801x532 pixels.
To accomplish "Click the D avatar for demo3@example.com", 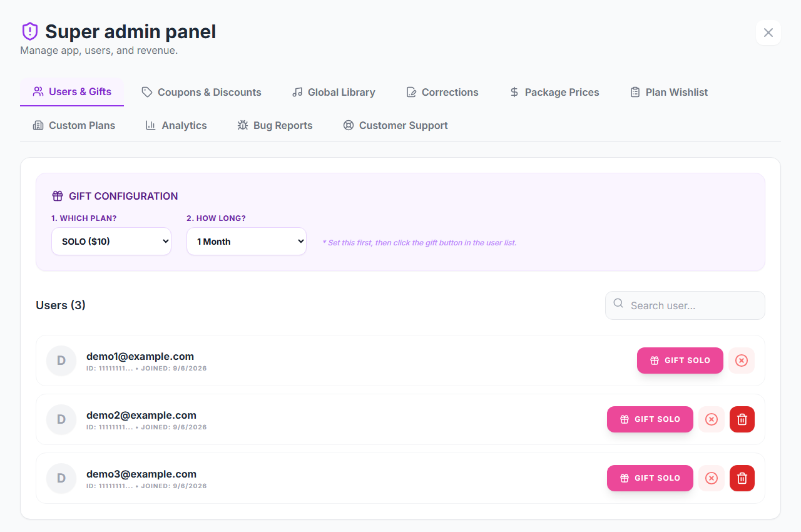I will pyautogui.click(x=61, y=478).
